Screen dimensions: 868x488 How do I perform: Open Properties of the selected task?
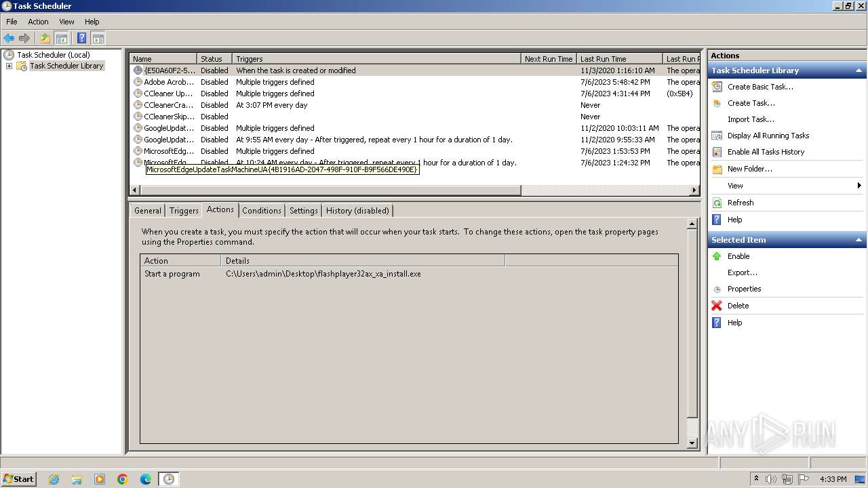click(744, 289)
